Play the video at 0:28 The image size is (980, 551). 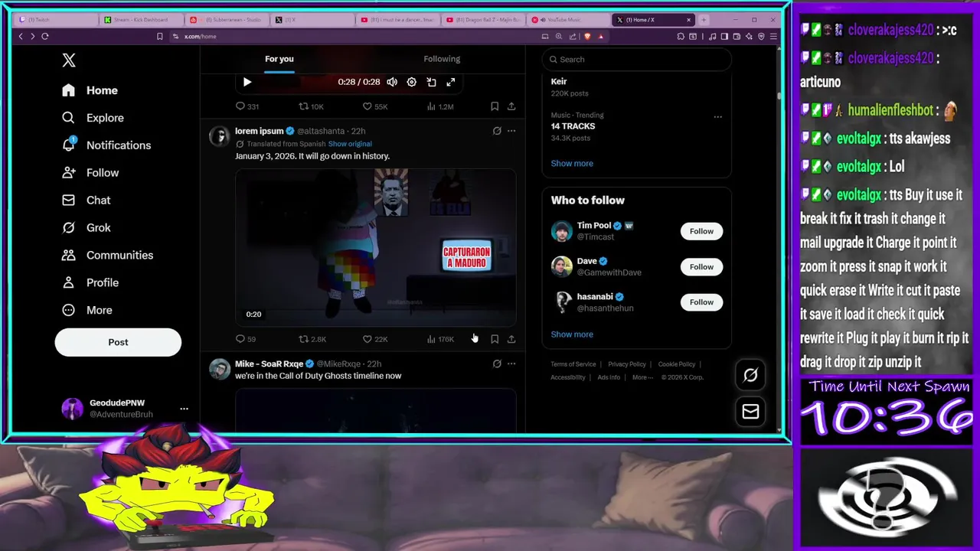pos(247,82)
